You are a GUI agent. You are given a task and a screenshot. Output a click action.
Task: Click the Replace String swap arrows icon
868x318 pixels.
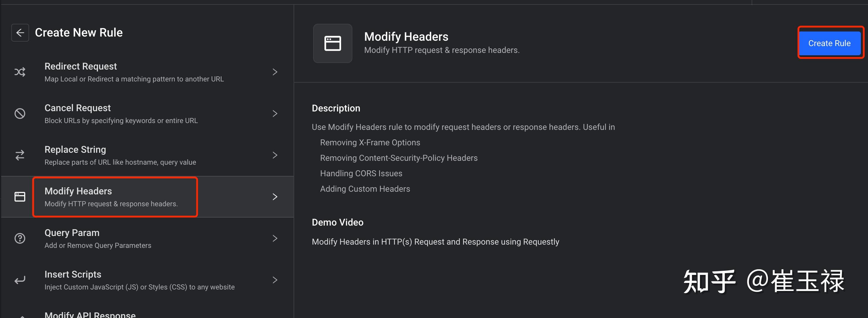point(20,155)
